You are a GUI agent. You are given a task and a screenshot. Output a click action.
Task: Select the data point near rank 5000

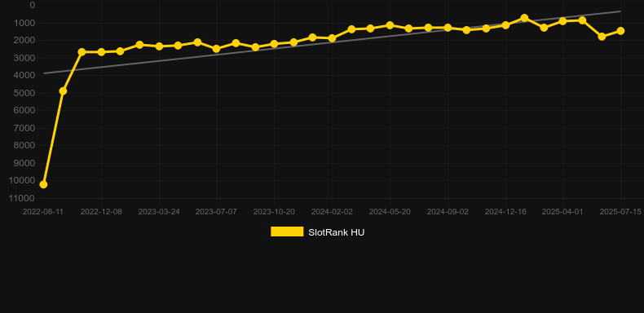63,90
